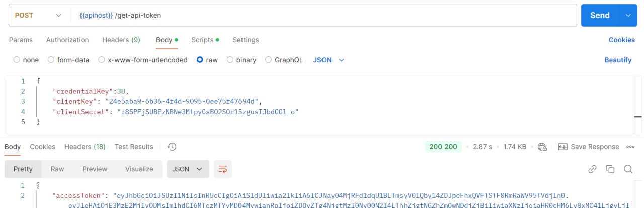The height and width of the screenshot is (208, 644).
Task: Switch to the Authorization tab
Action: (x=67, y=40)
